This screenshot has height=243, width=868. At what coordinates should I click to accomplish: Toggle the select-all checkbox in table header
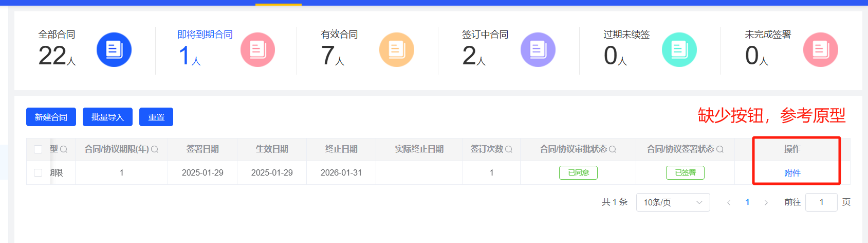point(38,149)
